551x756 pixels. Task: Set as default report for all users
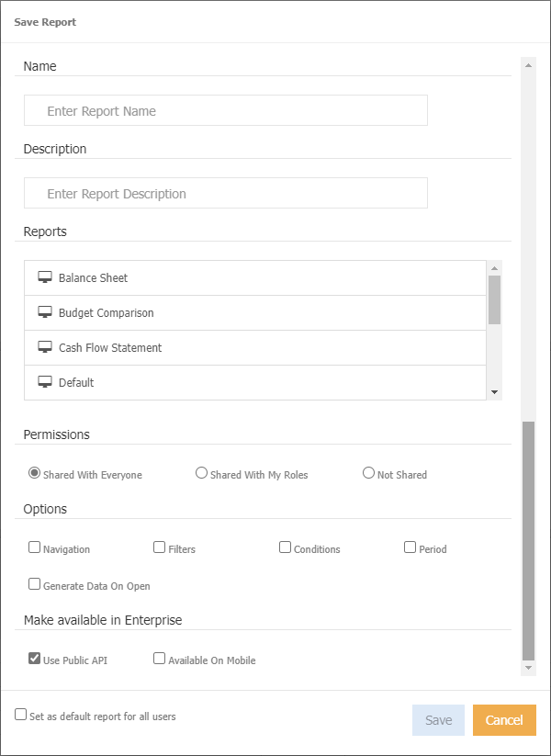coord(20,715)
